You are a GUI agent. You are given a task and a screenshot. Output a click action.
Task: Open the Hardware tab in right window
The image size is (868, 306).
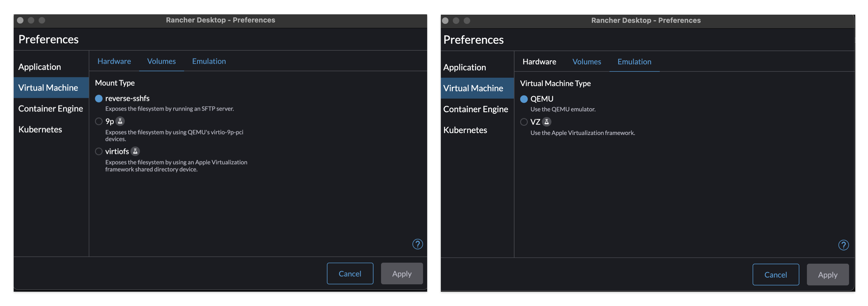(x=539, y=62)
